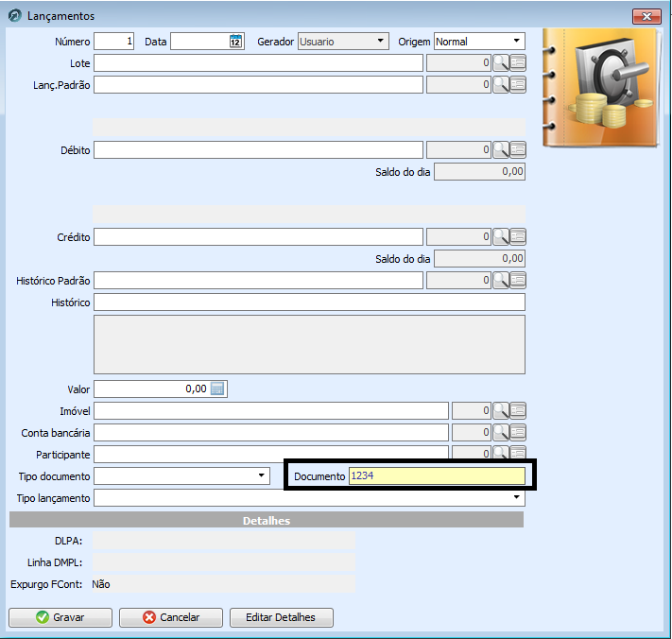Click into the Conta bancária text field

271,432
